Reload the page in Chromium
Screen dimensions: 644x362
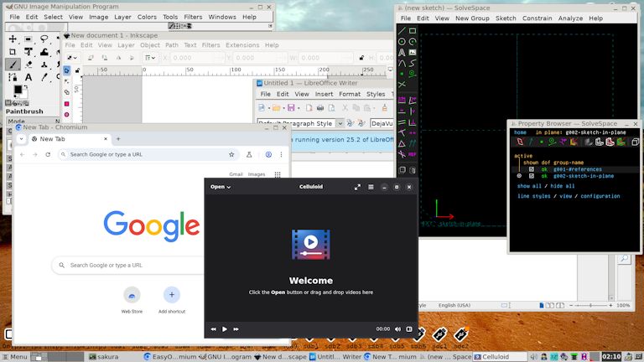tap(48, 154)
